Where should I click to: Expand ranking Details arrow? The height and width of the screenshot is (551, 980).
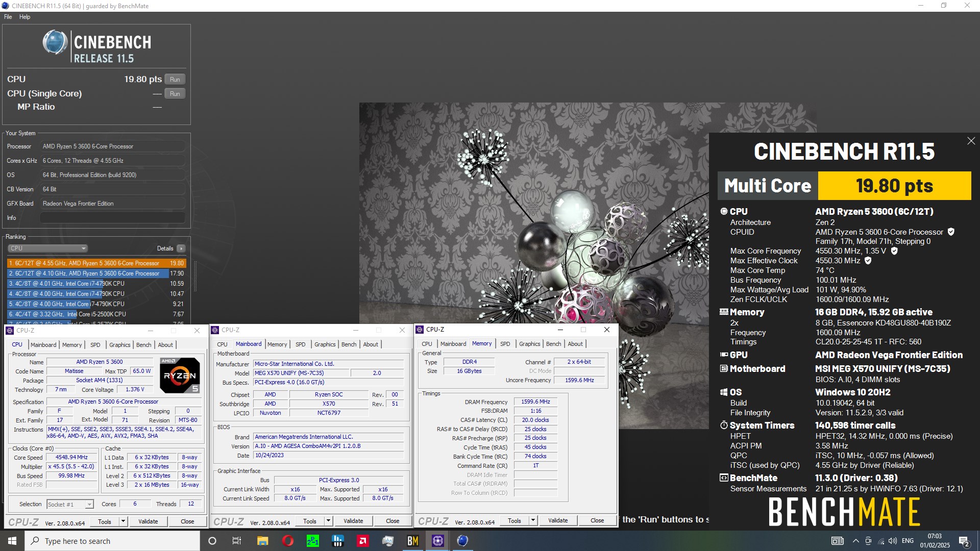[181, 248]
